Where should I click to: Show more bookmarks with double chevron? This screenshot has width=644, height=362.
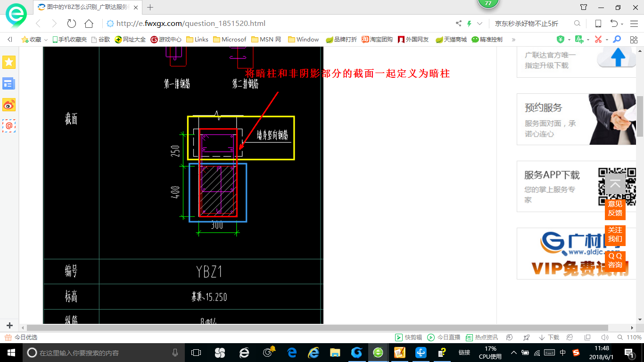coord(513,40)
